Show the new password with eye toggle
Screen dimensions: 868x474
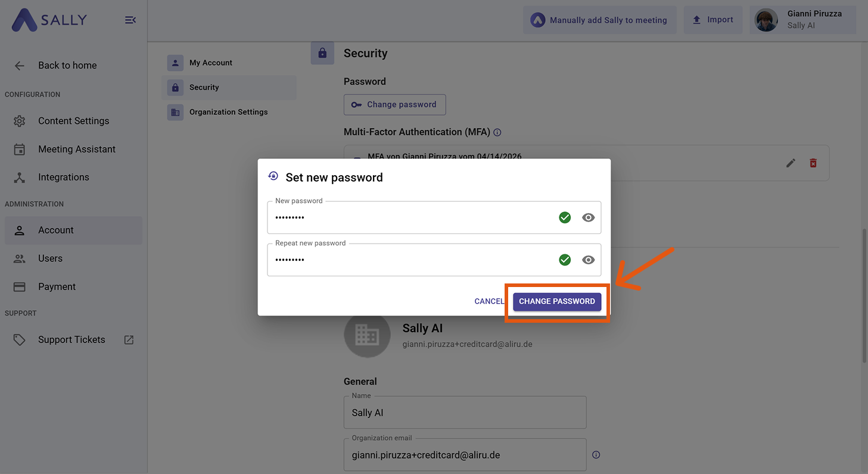pyautogui.click(x=589, y=217)
